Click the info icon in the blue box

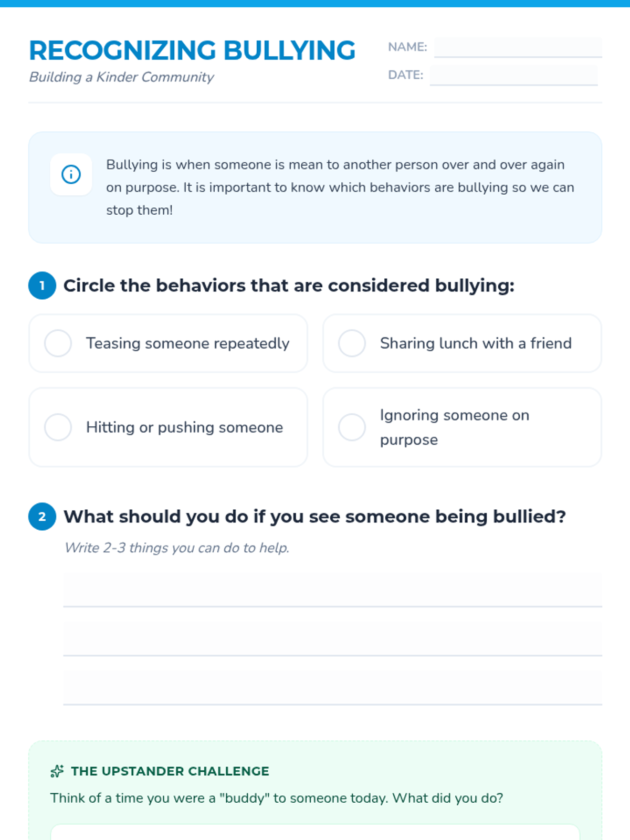pyautogui.click(x=71, y=174)
